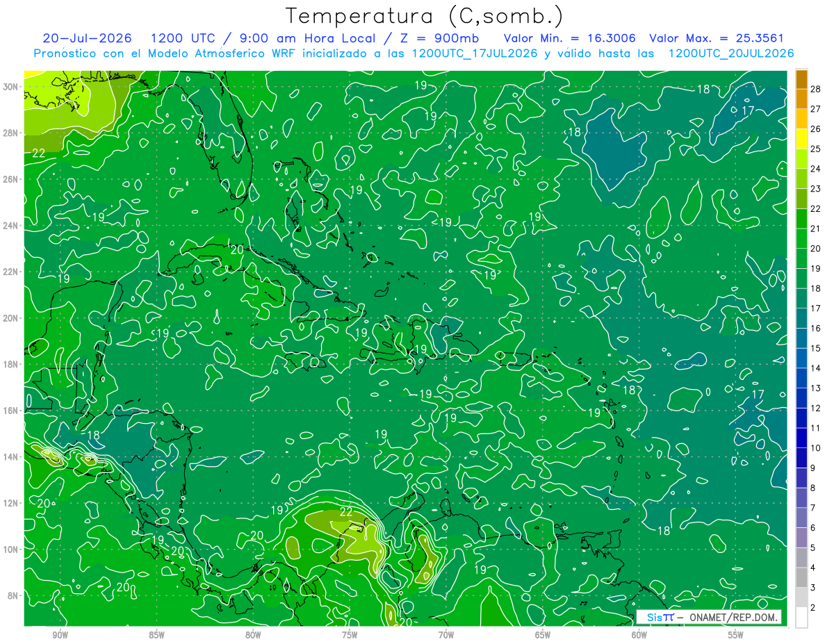Screen dimensions: 834x644
Task: Pick the orange-brown band at the scale top
Action: (801, 79)
